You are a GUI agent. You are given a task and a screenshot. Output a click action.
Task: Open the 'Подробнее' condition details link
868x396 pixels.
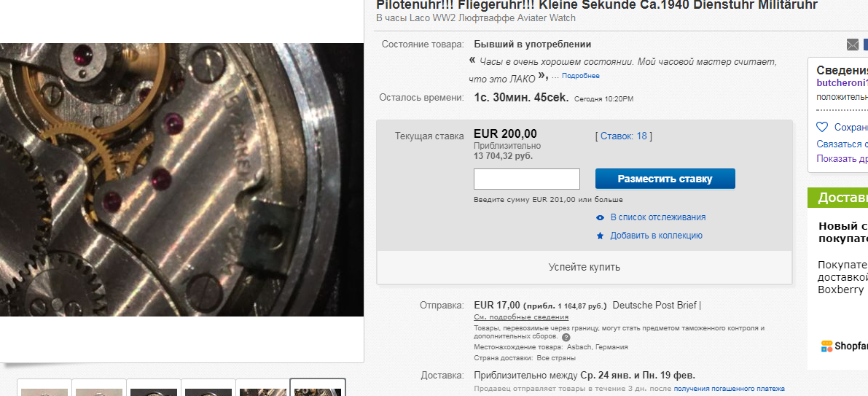[x=580, y=76]
